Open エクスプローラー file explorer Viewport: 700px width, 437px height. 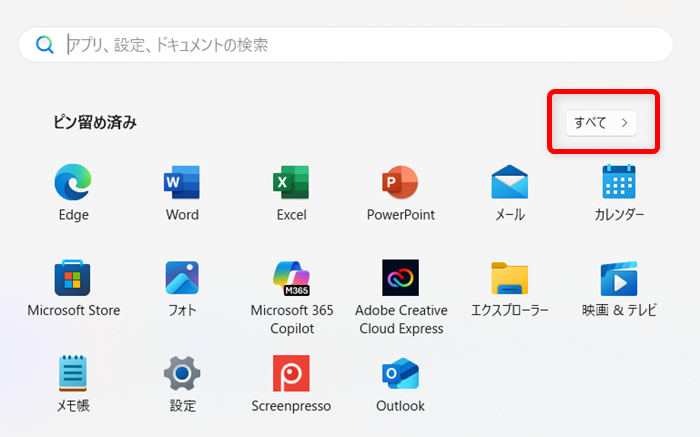pyautogui.click(x=509, y=278)
